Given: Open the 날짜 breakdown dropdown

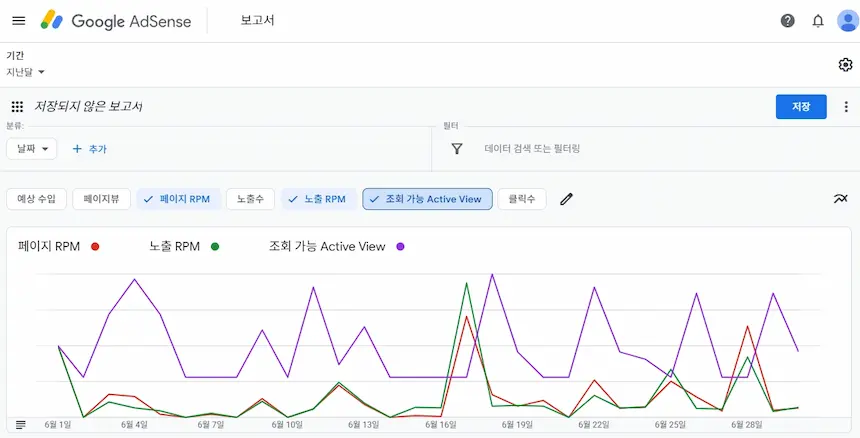Looking at the screenshot, I should (32, 149).
